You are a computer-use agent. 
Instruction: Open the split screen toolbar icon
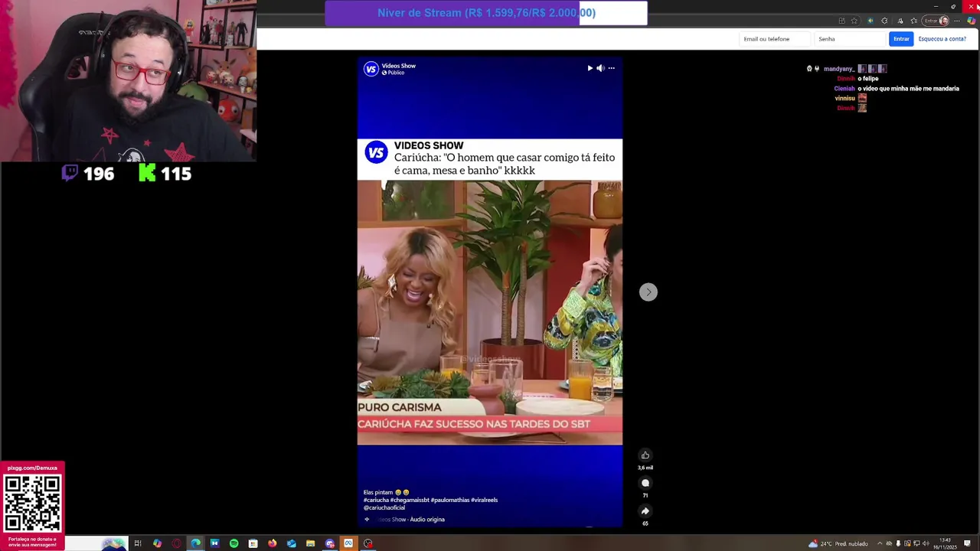coord(841,21)
